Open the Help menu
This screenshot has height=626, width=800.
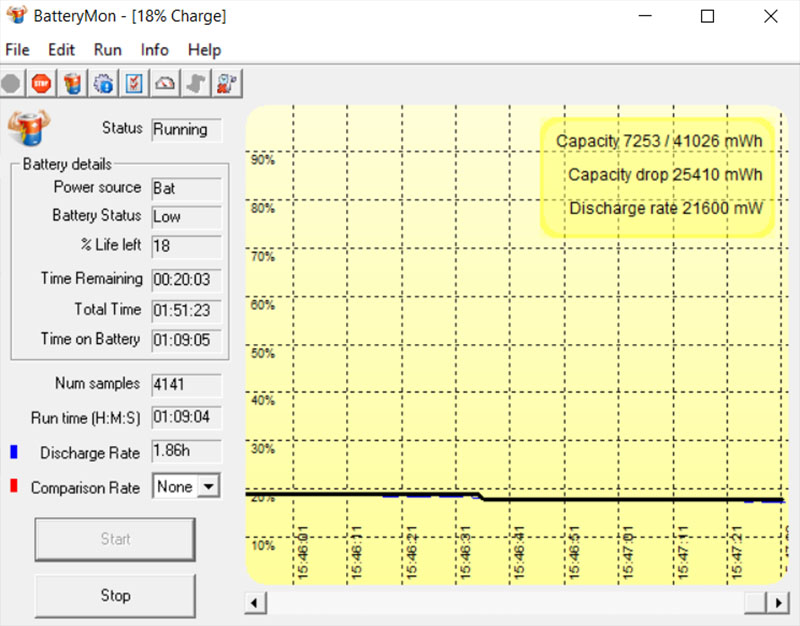[x=205, y=50]
